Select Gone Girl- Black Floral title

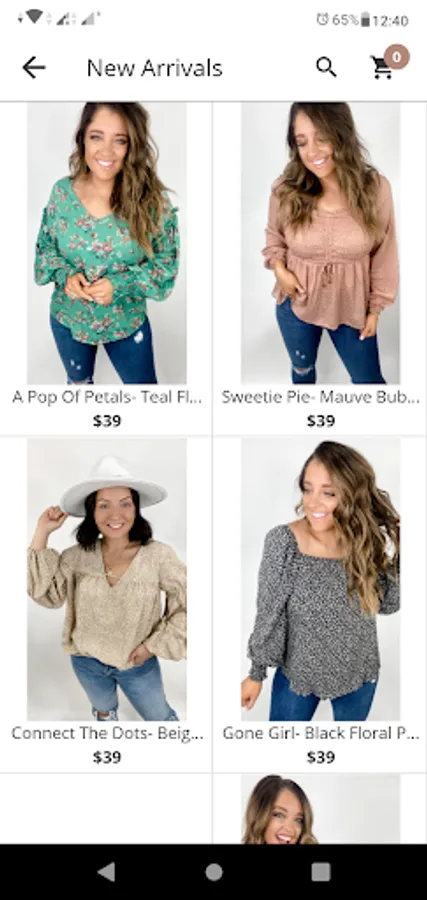click(320, 733)
